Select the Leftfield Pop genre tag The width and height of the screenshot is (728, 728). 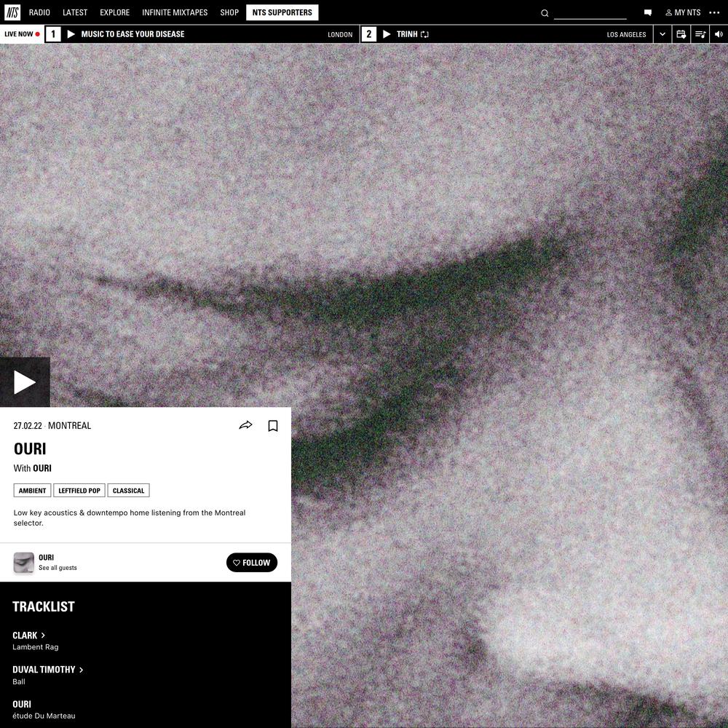point(79,490)
